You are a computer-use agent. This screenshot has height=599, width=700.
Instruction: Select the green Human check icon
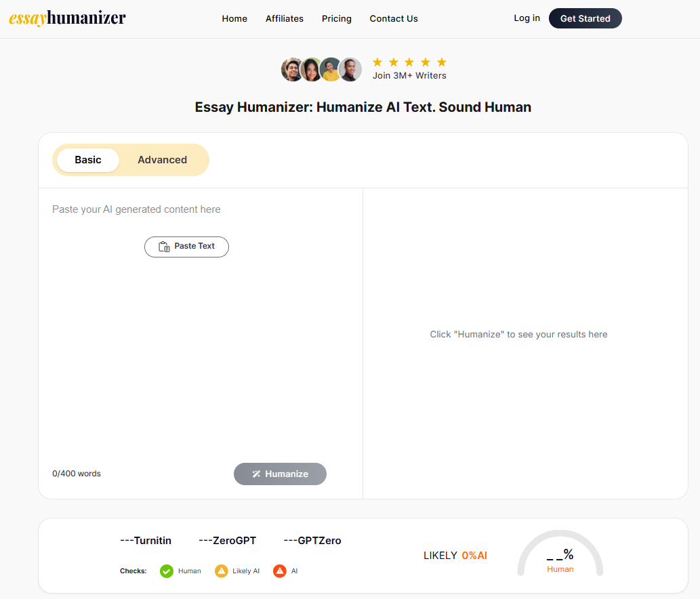tap(167, 571)
